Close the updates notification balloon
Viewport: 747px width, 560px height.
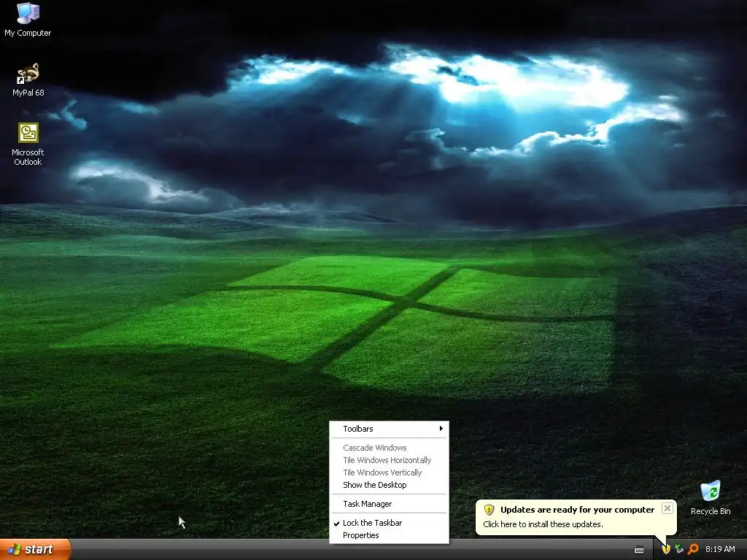tap(667, 508)
